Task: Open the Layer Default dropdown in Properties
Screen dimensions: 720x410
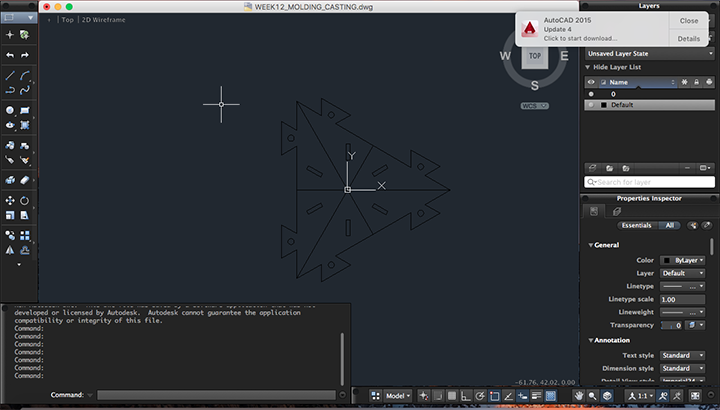Action: tap(682, 273)
